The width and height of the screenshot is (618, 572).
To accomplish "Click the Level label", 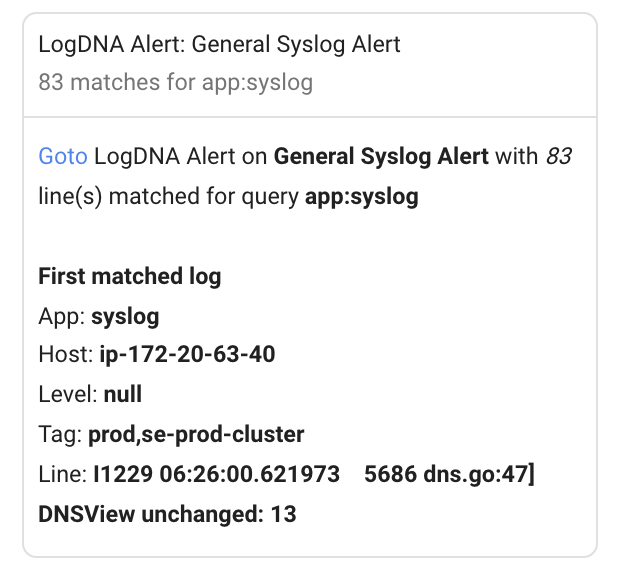I will pyautogui.click(x=68, y=395).
